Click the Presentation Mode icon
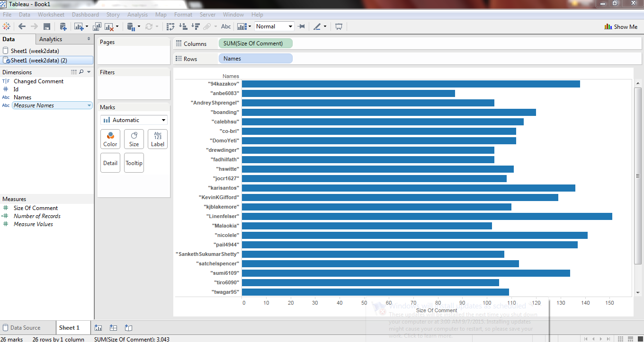The width and height of the screenshot is (644, 342). pos(339,26)
